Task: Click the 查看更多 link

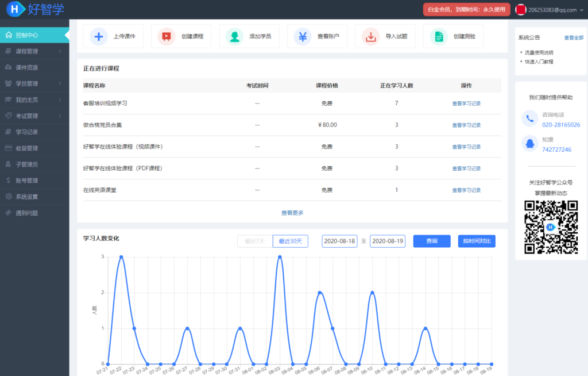Action: [292, 213]
